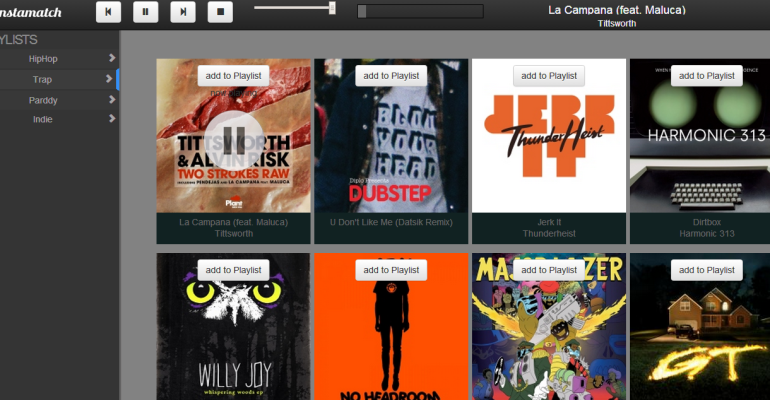The image size is (770, 400).
Task: Pause playback from the top toolbar
Action: point(146,12)
